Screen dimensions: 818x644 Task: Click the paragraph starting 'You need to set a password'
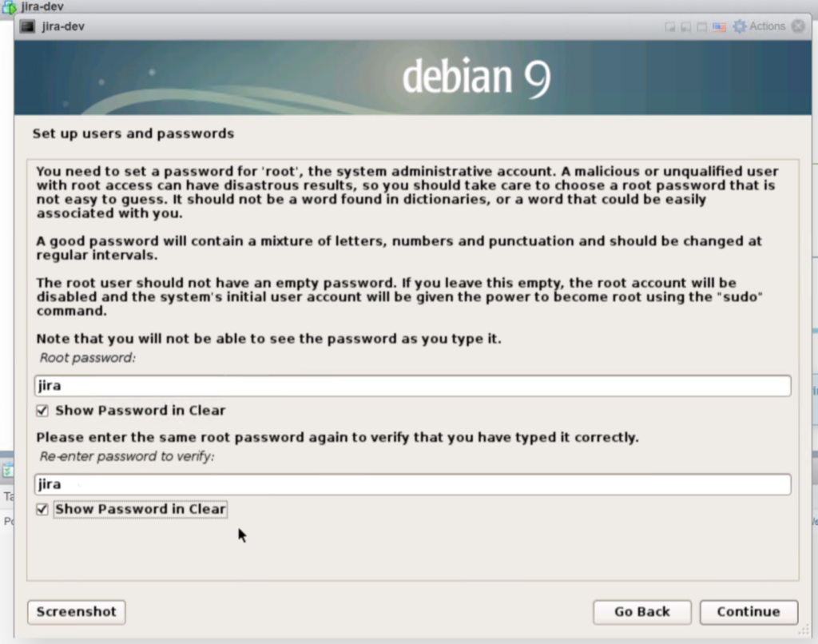coord(407,192)
